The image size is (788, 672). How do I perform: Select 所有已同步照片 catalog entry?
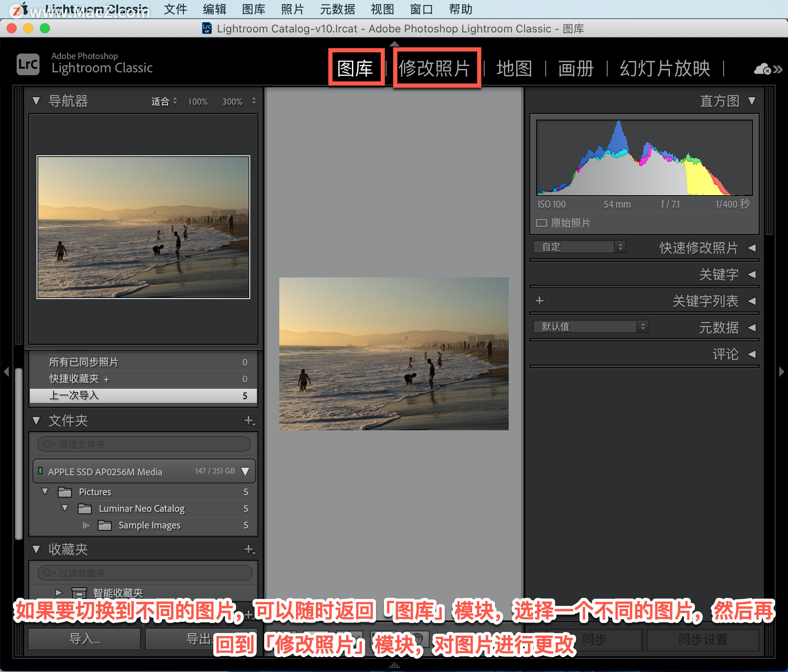point(143,362)
